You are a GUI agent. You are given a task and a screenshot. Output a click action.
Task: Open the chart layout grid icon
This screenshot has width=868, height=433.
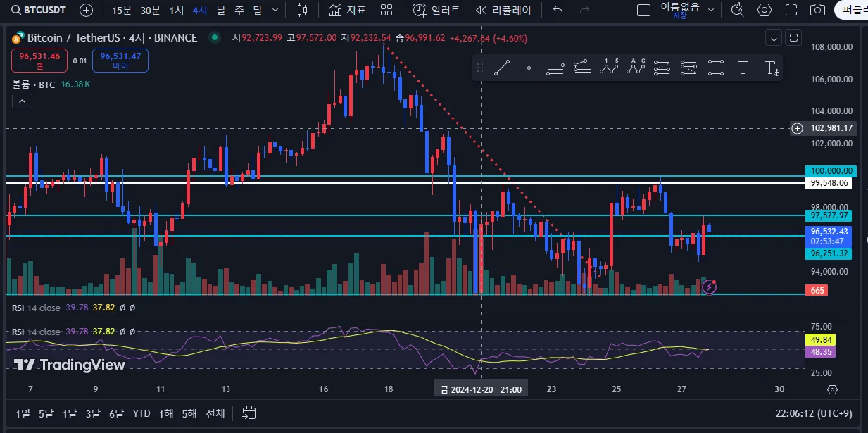386,10
